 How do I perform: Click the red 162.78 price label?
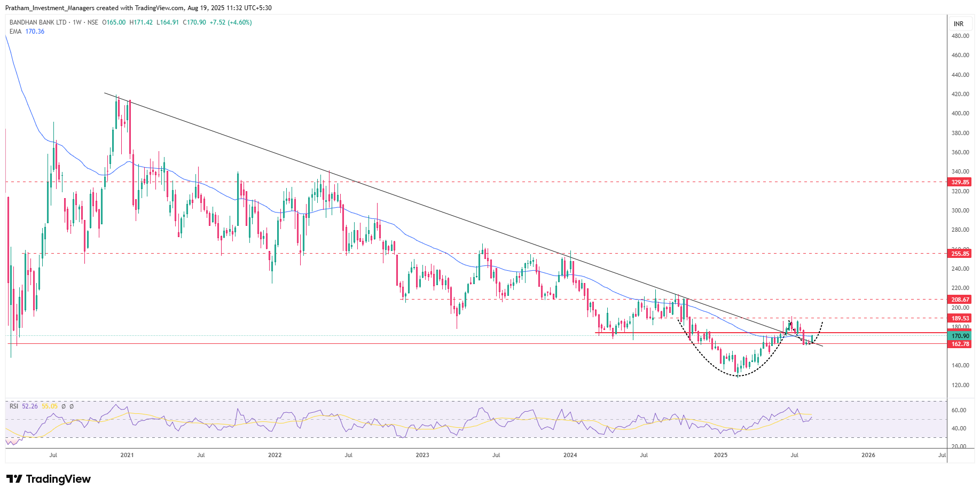pyautogui.click(x=960, y=344)
